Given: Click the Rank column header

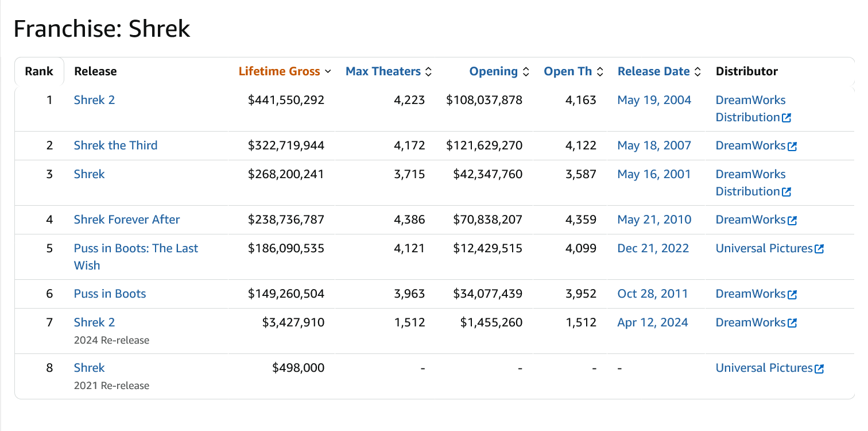Looking at the screenshot, I should coord(39,71).
